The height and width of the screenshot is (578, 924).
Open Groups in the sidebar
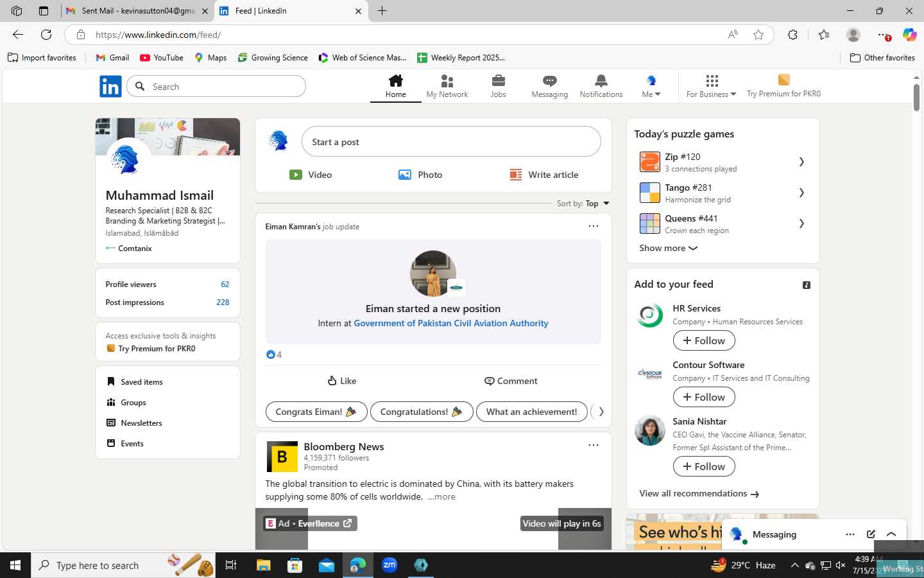click(126, 402)
